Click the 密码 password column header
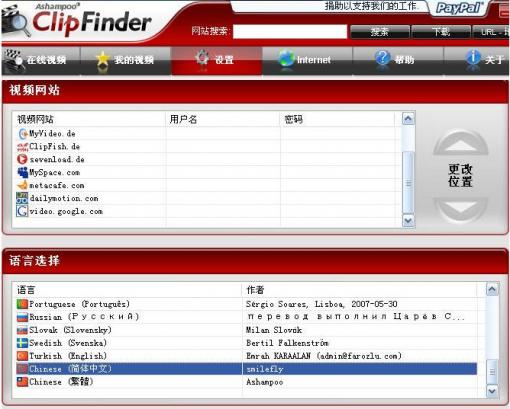The image size is (510, 409). [337, 119]
